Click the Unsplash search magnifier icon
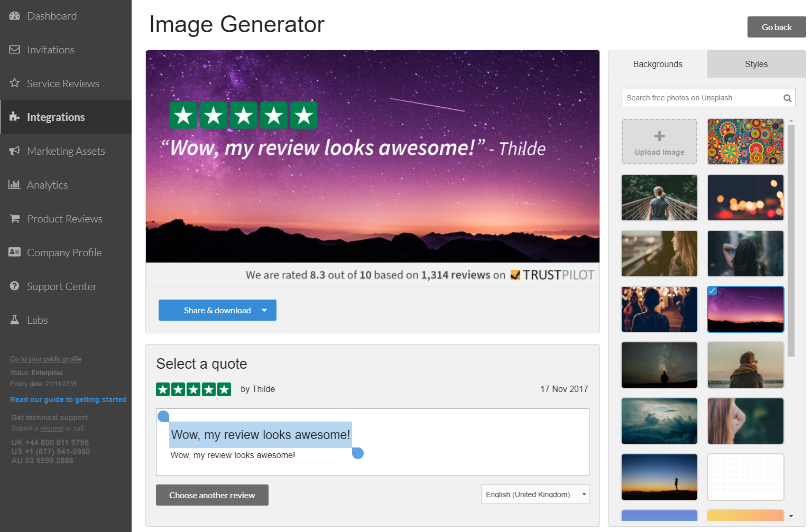 pyautogui.click(x=787, y=98)
